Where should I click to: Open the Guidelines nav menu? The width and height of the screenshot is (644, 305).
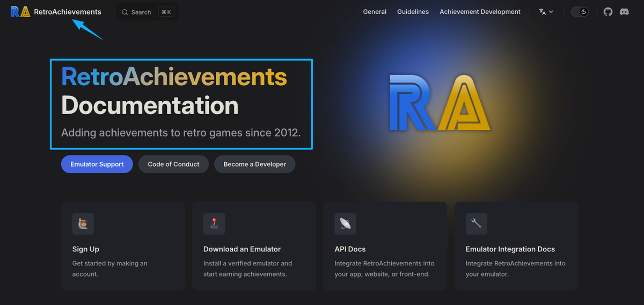[x=413, y=12]
